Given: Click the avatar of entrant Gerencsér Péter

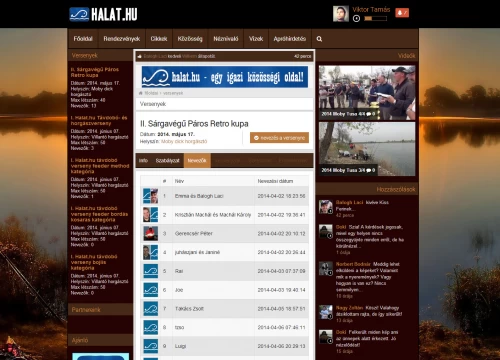Looking at the screenshot, I should (151, 233).
